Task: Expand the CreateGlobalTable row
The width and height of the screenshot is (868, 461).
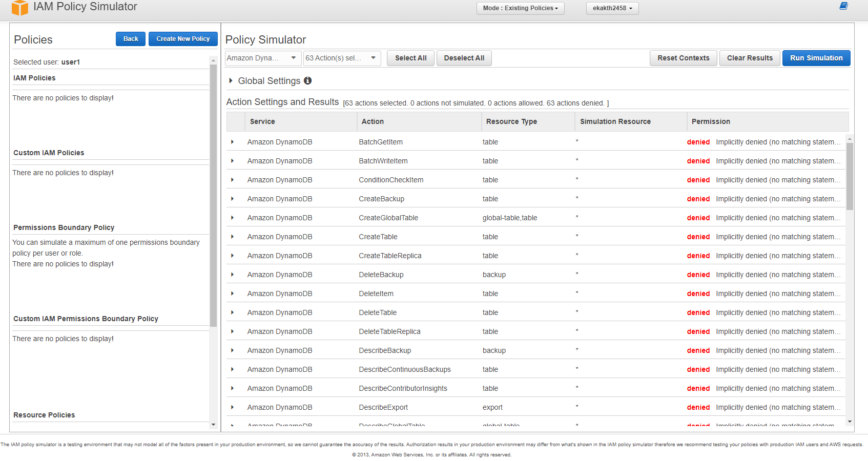Action: pos(232,218)
